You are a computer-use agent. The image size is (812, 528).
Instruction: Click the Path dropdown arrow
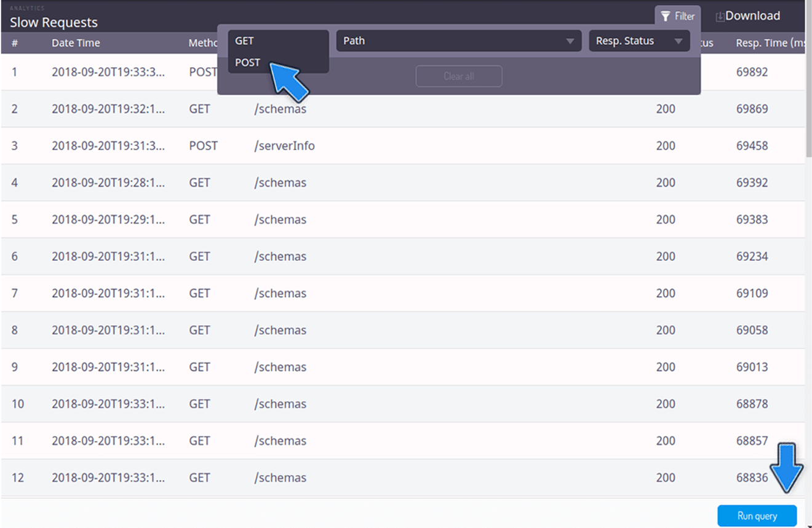click(570, 41)
